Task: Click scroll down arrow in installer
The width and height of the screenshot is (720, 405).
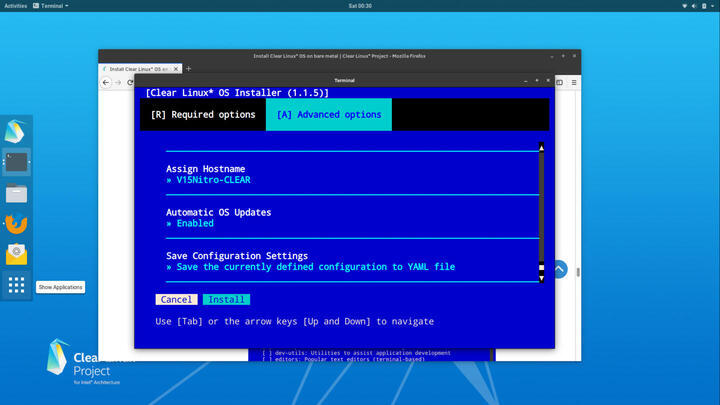Action: tap(541, 278)
